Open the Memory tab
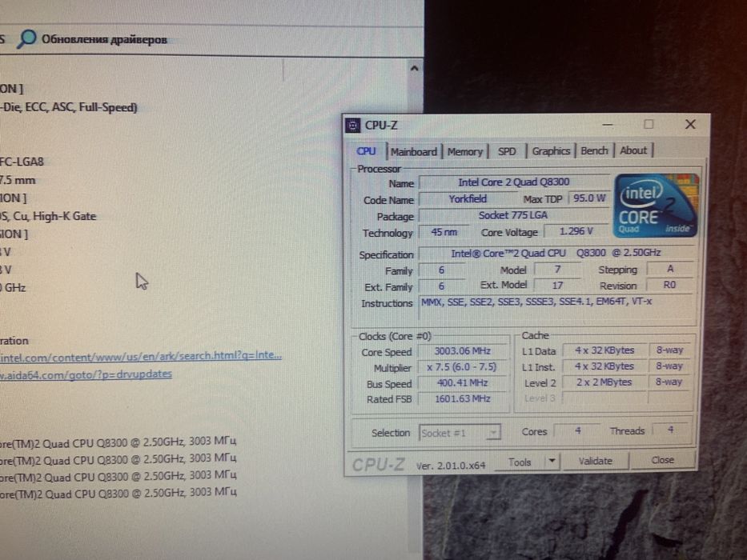The height and width of the screenshot is (560, 747). pyautogui.click(x=465, y=151)
